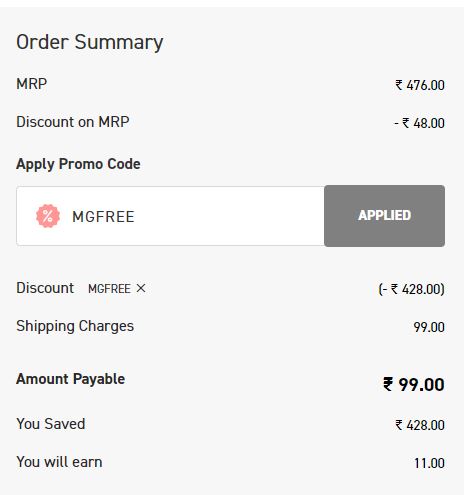The width and height of the screenshot is (464, 495).
Task: Click the shipping charge value 99.00
Action: pos(429,327)
